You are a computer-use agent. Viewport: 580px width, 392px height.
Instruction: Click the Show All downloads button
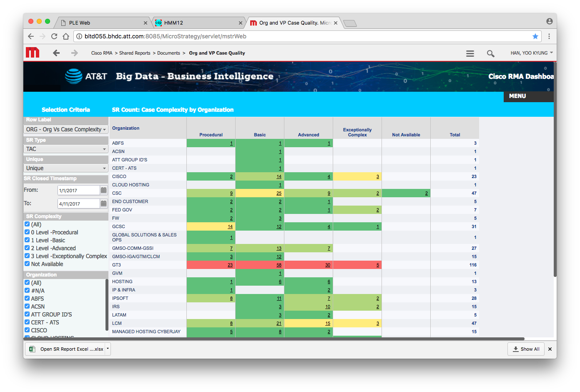pyautogui.click(x=526, y=349)
